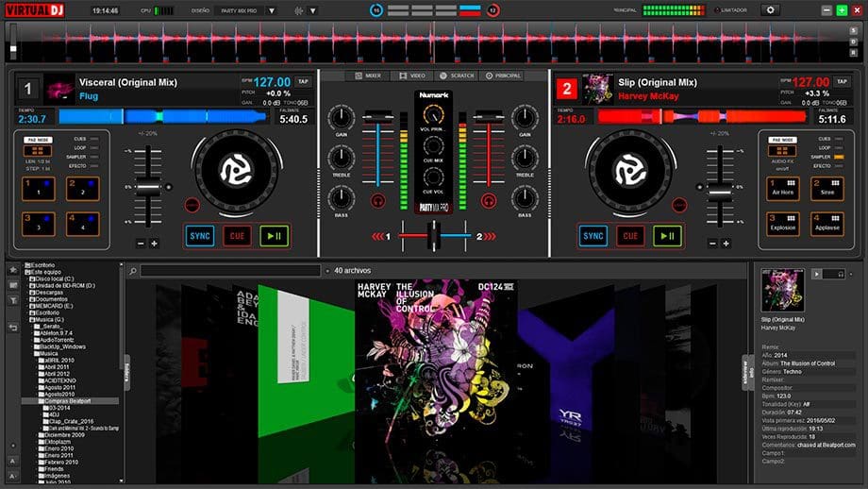Toggle SAMPLER pad mode on deck 2
The width and height of the screenshot is (868, 489).
pyautogui.click(x=839, y=157)
